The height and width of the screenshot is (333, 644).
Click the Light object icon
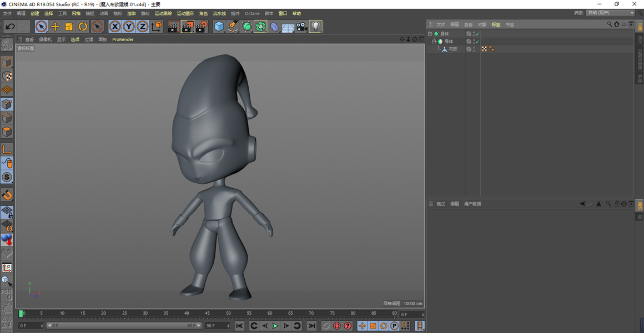pos(315,27)
